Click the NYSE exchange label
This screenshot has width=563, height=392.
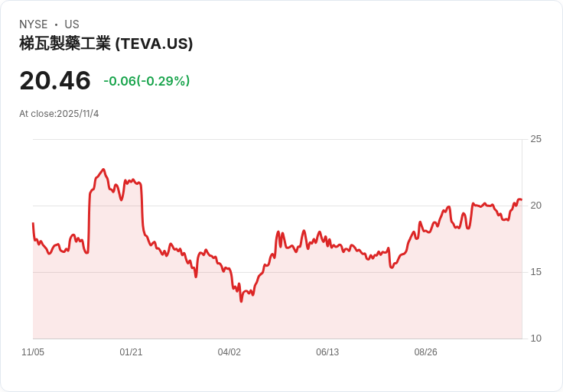pyautogui.click(x=34, y=24)
